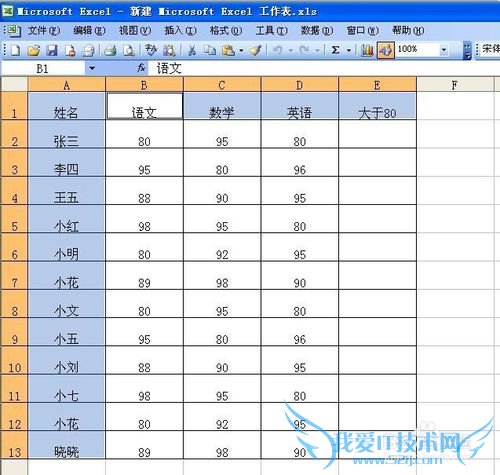This screenshot has width=500, height=475.
Task: Select the 英语 header cell
Action: [x=300, y=106]
